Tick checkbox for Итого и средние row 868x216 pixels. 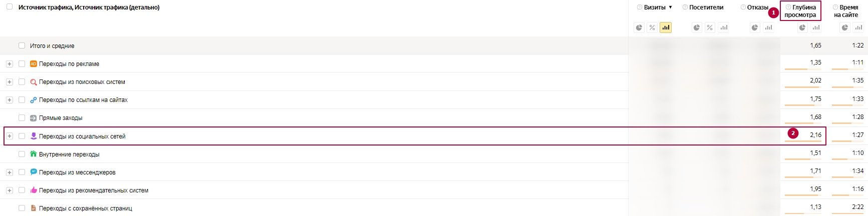22,45
